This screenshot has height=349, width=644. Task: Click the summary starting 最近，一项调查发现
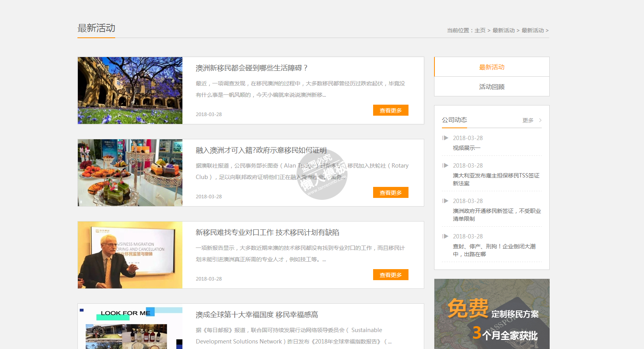(300, 89)
